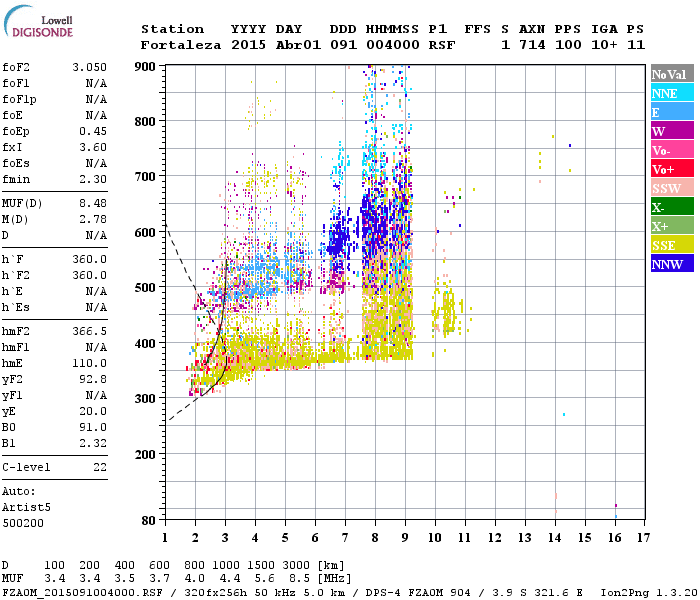Click the h`F2 label

coord(16,275)
